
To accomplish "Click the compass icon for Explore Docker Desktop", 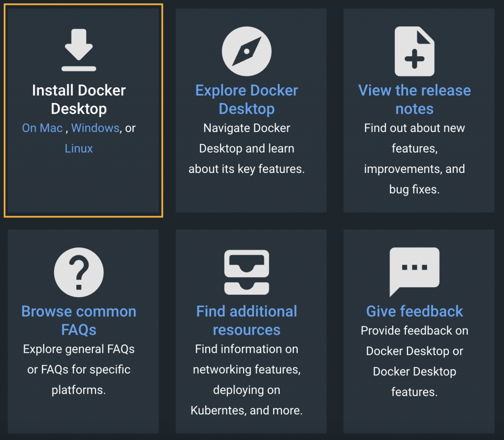I will (x=247, y=51).
